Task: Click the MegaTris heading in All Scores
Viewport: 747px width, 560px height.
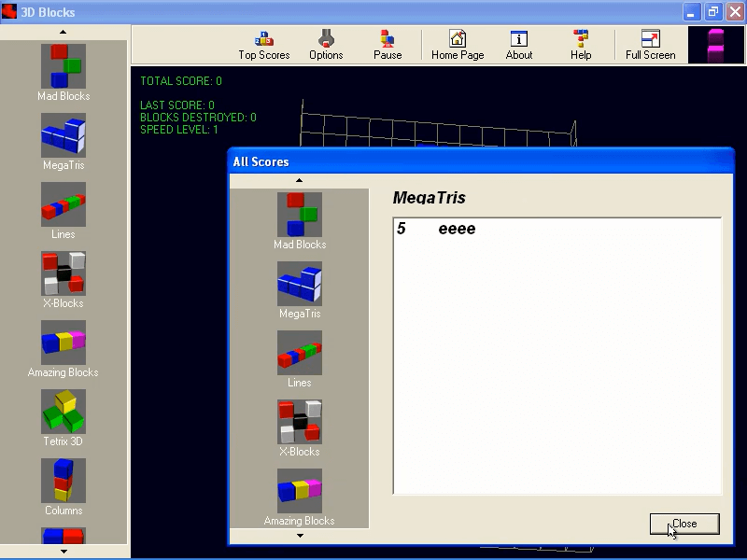Action: coord(429,198)
